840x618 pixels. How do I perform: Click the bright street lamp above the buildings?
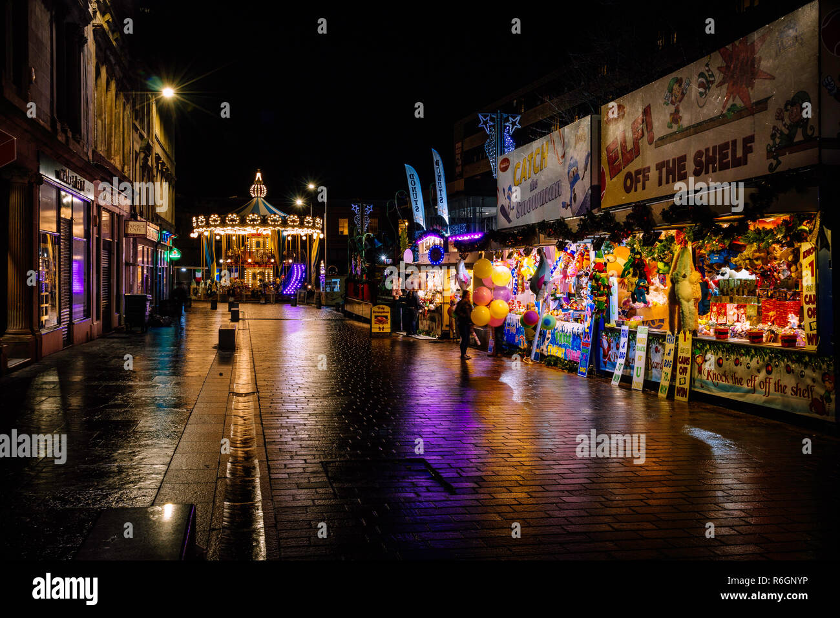[167, 92]
